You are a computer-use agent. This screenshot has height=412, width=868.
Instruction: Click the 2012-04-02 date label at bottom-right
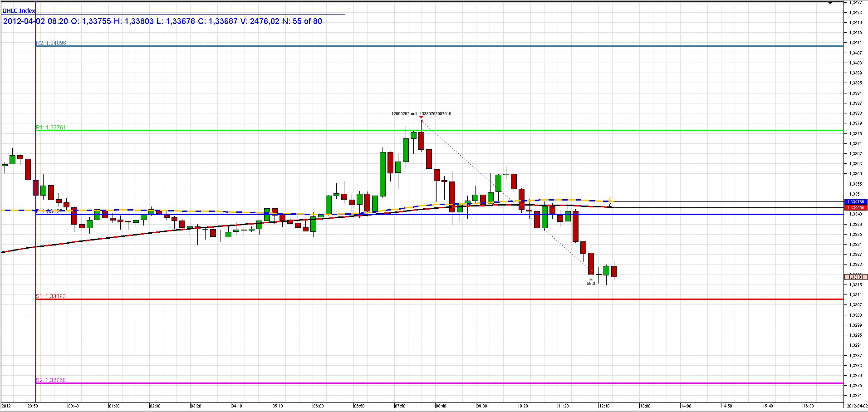(x=856, y=406)
